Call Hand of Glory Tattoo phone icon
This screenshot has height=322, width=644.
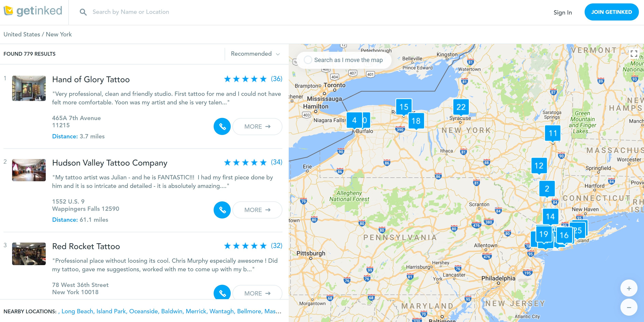pos(222,126)
